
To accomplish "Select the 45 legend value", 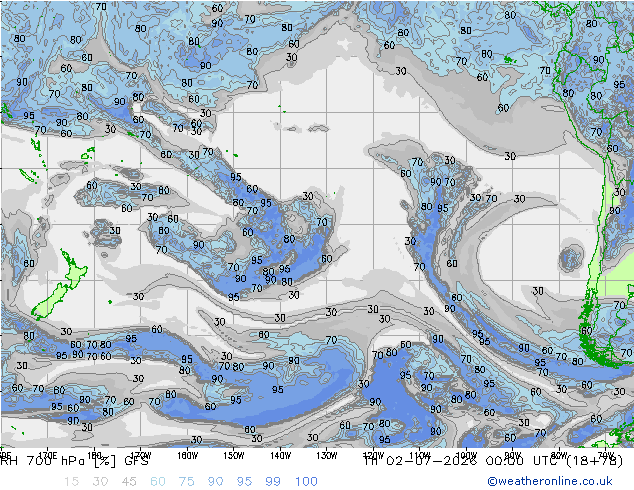I will [x=129, y=482].
